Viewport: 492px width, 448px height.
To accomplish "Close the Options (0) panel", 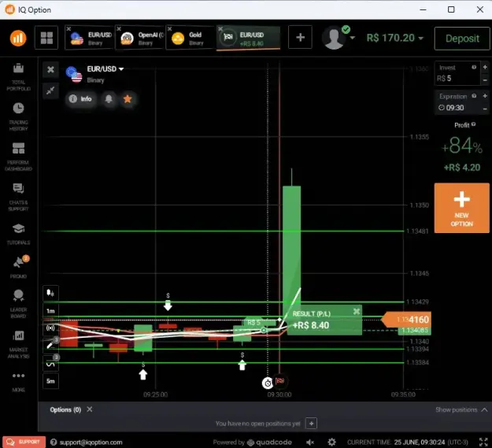I will (90, 409).
